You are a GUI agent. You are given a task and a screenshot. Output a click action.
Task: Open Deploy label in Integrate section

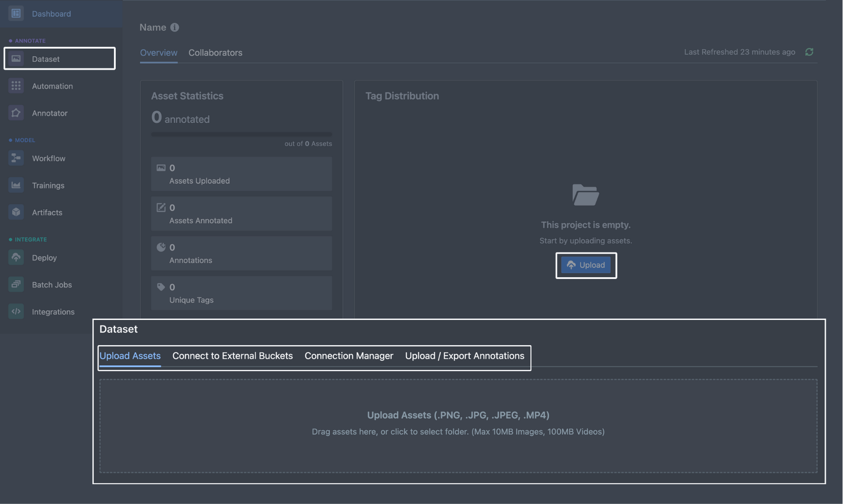tap(44, 257)
